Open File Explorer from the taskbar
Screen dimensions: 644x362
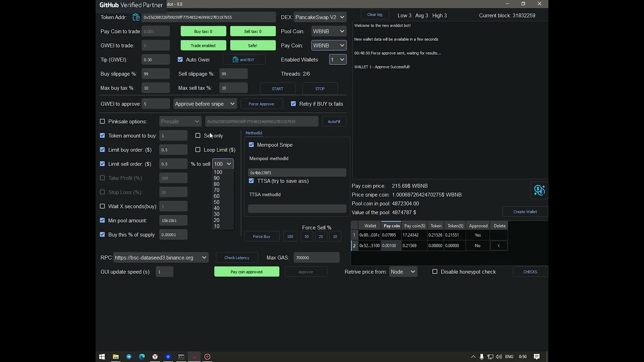(x=116, y=356)
